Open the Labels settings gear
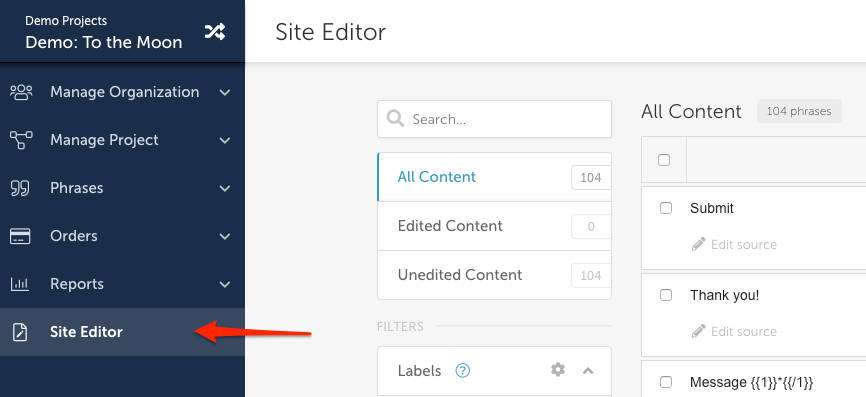The width and height of the screenshot is (866, 397). tap(558, 369)
